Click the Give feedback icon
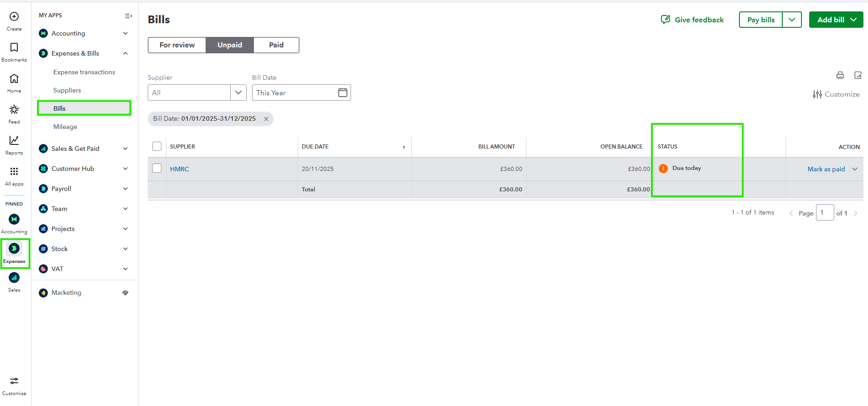Viewport: 868px width, 406px height. [666, 20]
